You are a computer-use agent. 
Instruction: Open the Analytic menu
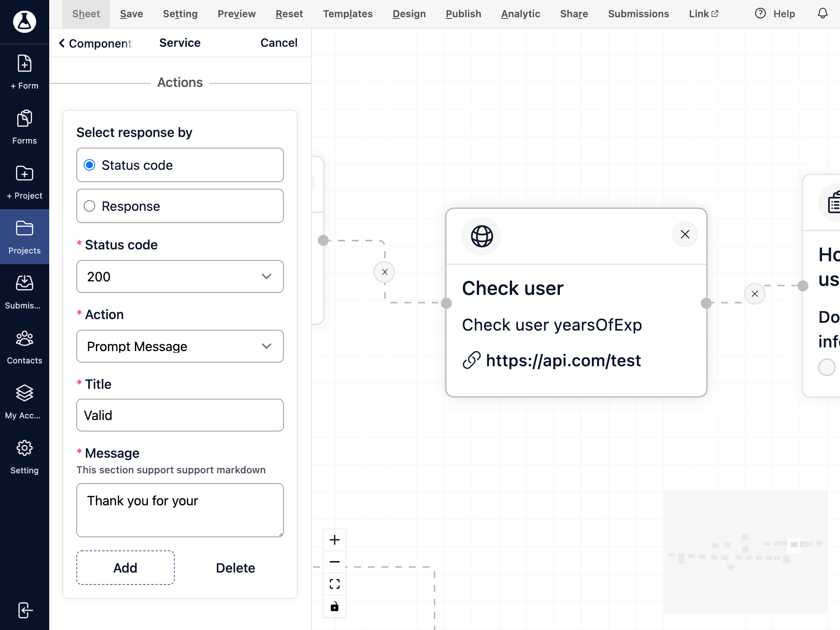tap(520, 14)
